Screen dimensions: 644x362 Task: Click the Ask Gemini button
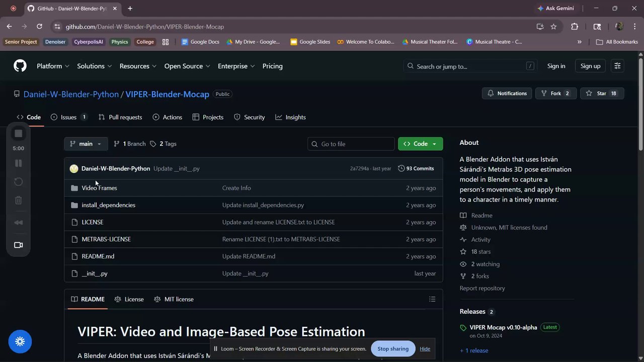coord(555,9)
